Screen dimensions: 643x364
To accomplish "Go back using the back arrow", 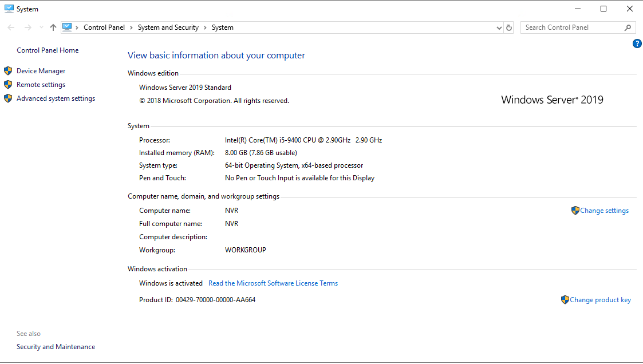I will tap(11, 27).
